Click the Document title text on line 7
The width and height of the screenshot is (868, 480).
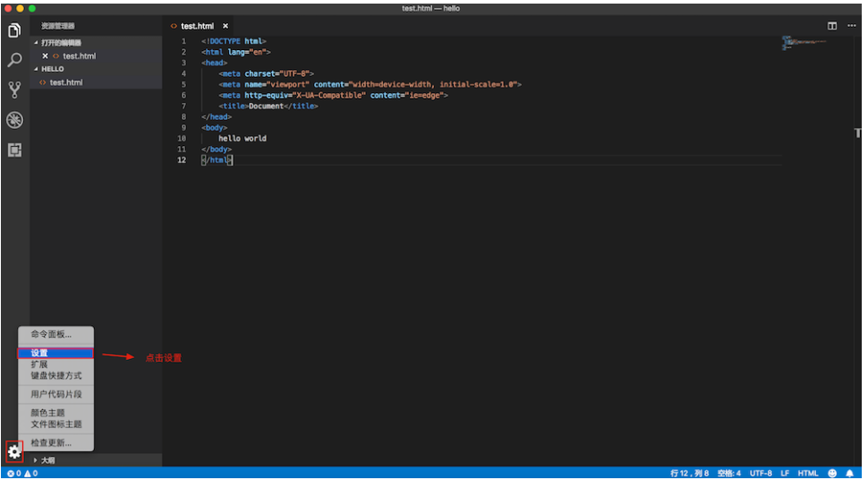[266, 106]
